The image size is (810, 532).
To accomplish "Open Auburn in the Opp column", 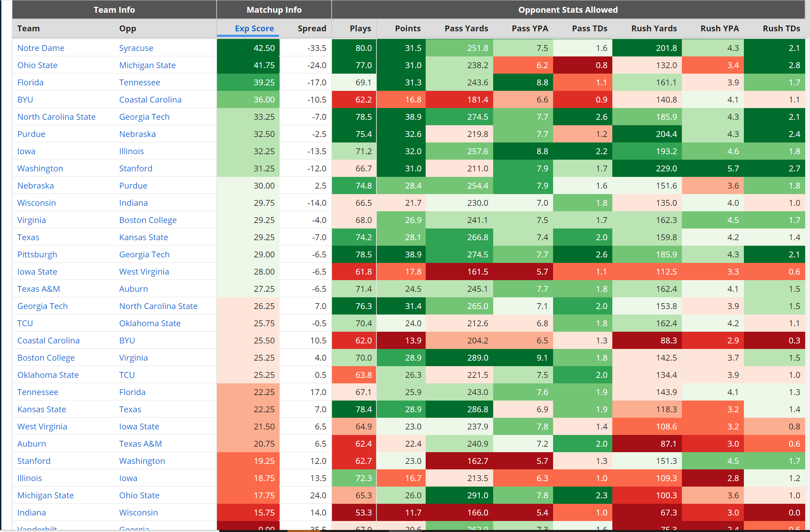I will 133,289.
